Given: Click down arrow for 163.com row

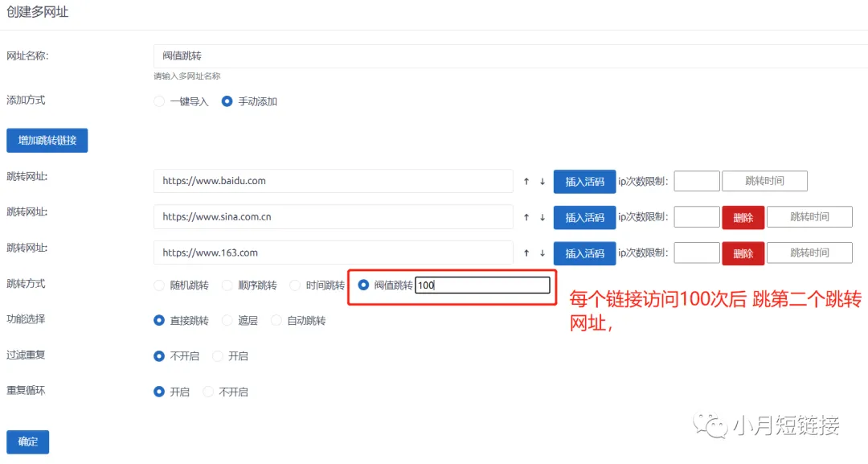Looking at the screenshot, I should [542, 253].
